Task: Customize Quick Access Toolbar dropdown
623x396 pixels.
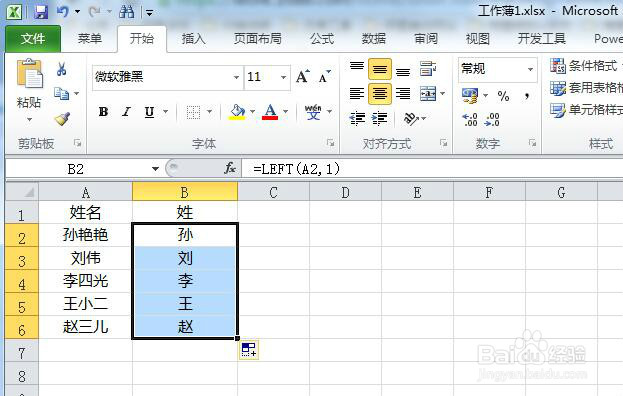Action: pos(149,13)
